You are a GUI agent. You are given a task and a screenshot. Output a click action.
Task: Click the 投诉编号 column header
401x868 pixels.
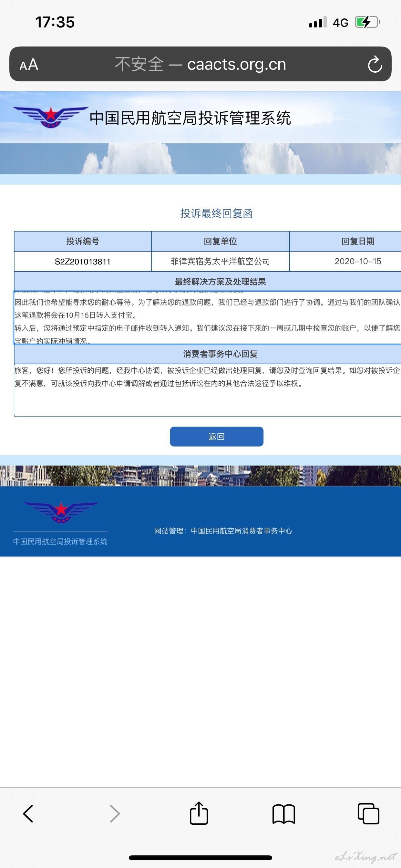(83, 241)
